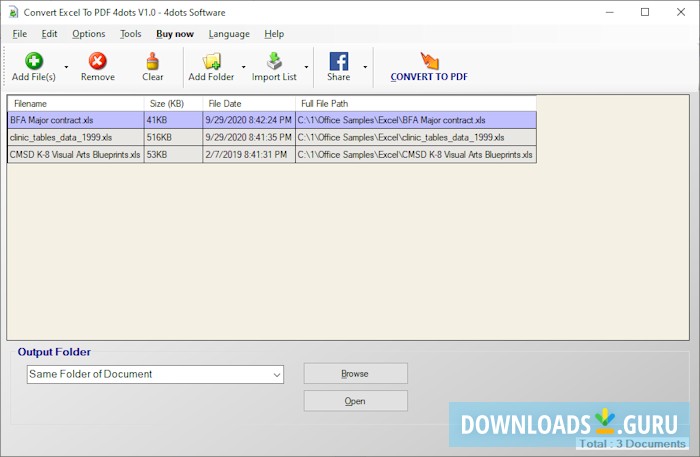700x457 pixels.
Task: Open the Help menu
Action: click(274, 34)
